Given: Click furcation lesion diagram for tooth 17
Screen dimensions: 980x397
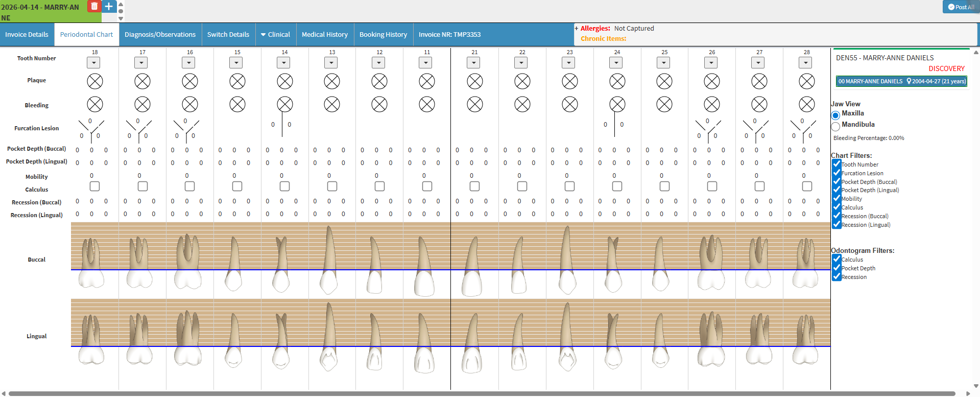Looking at the screenshot, I should pos(138,130).
